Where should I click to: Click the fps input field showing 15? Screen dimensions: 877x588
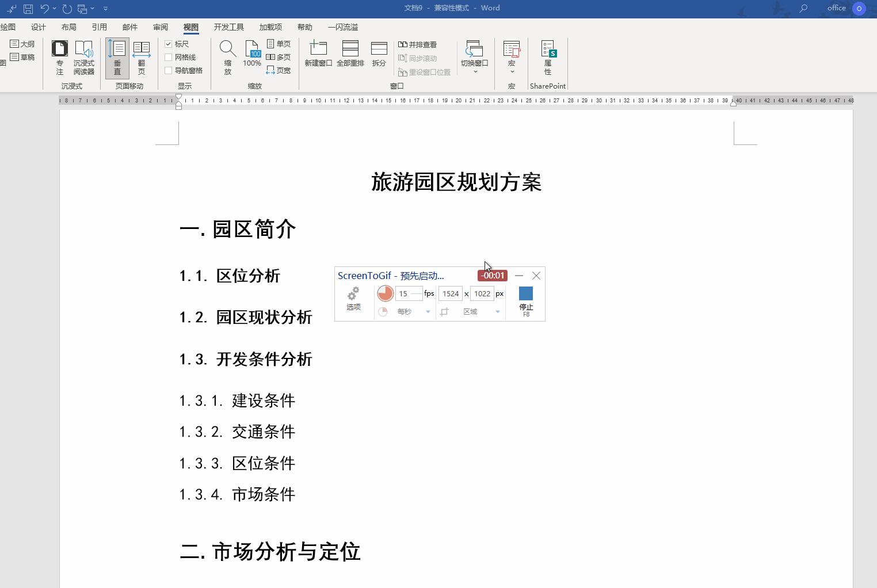pyautogui.click(x=409, y=293)
